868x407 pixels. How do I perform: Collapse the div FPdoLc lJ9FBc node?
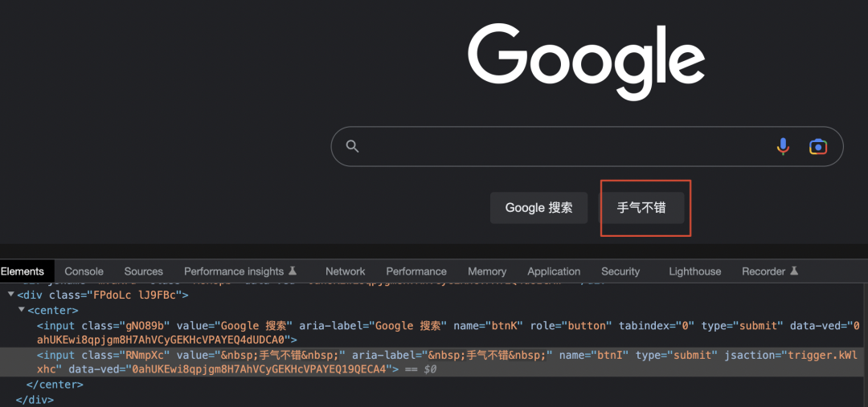11,295
